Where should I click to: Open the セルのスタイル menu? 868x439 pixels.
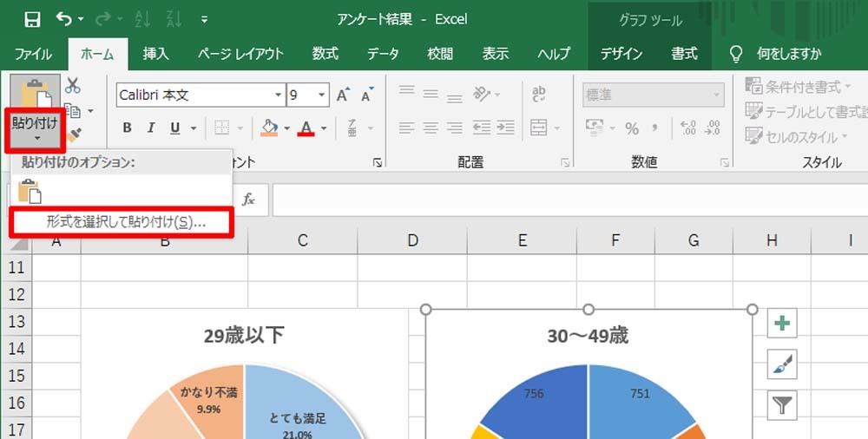pyautogui.click(x=796, y=135)
